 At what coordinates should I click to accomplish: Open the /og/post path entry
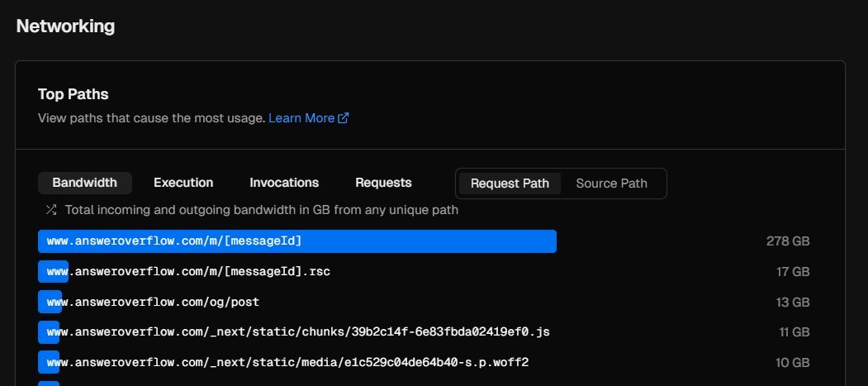pyautogui.click(x=153, y=302)
